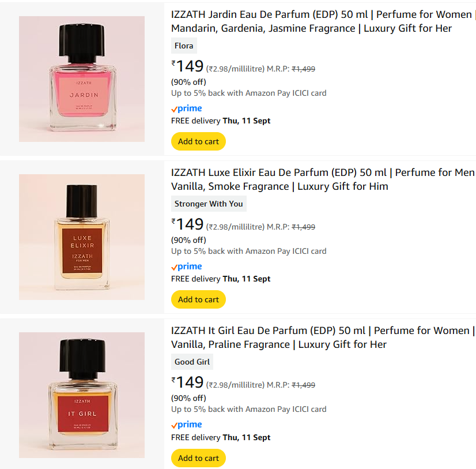Click the prime badge on Luxe Elixir listing
Screen dimensions: 476x469
186,267
